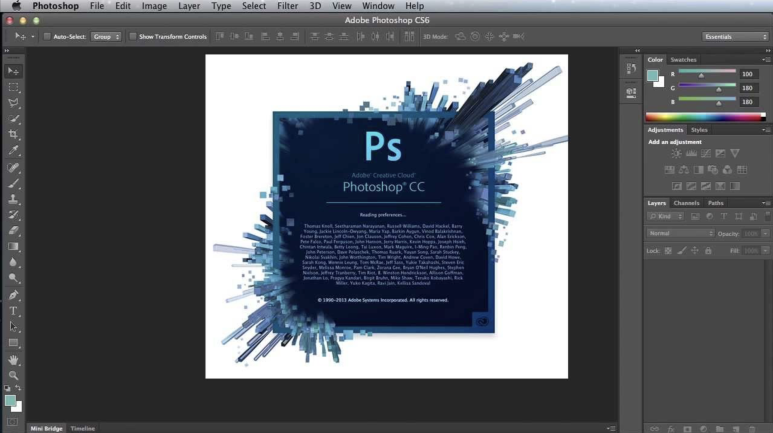Toggle type layer filter
Image resolution: width=773 pixels, height=433 pixels.
point(724,216)
